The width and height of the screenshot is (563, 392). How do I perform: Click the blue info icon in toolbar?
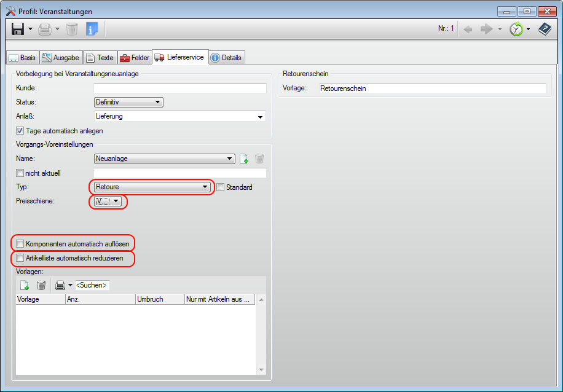tap(92, 29)
